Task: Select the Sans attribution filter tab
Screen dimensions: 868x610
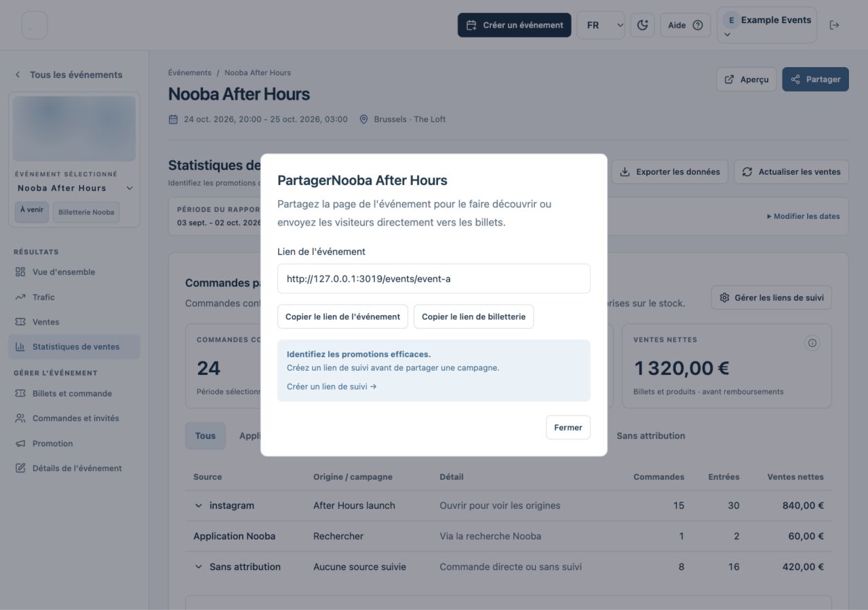Action: [650, 436]
